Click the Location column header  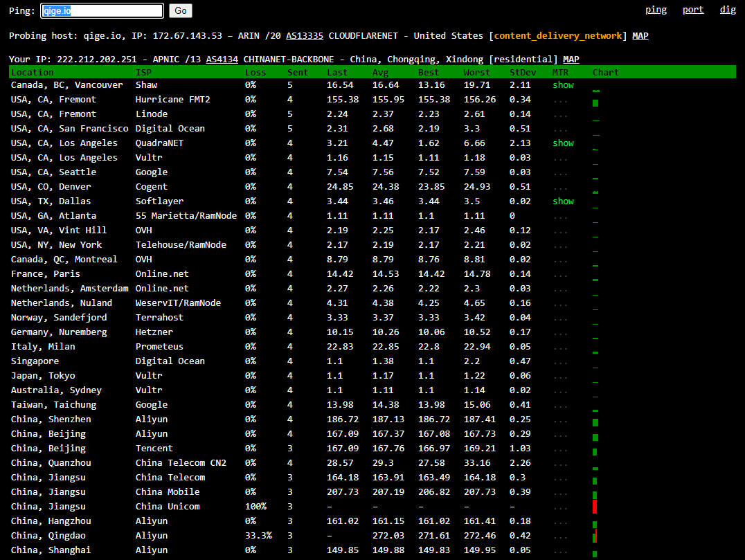coord(33,72)
